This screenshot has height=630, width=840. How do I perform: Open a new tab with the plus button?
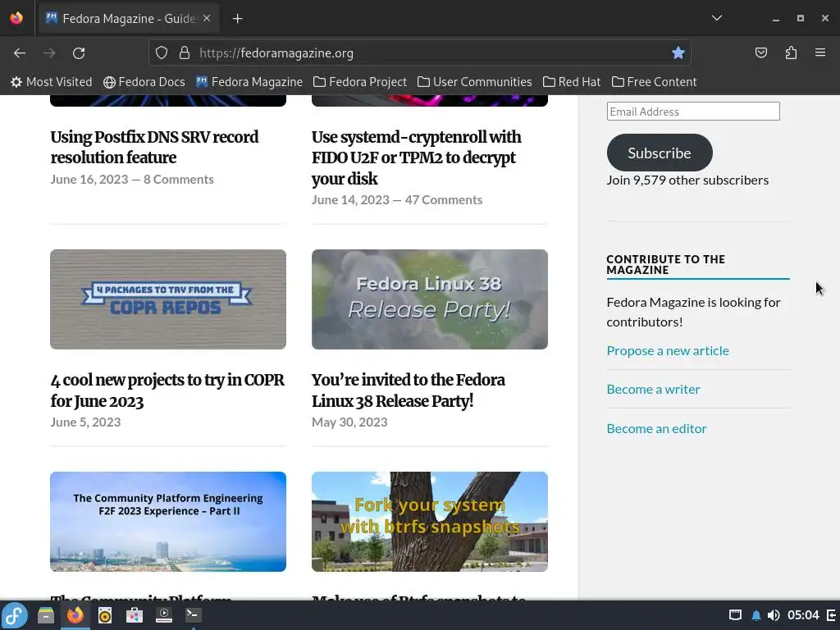[x=237, y=19]
